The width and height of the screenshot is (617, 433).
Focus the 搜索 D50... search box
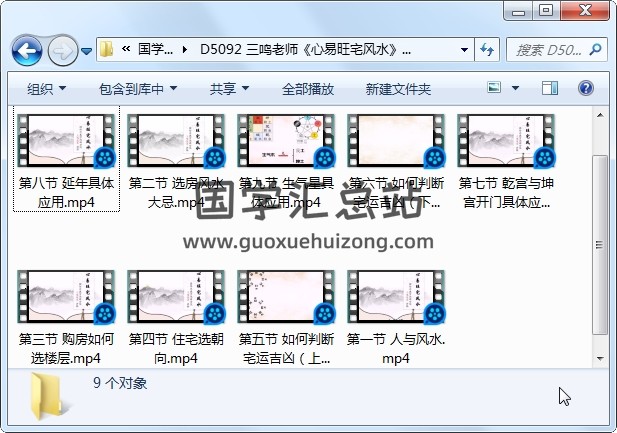pos(549,50)
